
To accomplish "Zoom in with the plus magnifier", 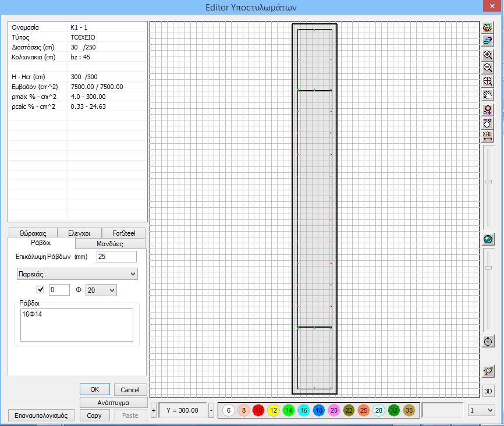I will (488, 55).
